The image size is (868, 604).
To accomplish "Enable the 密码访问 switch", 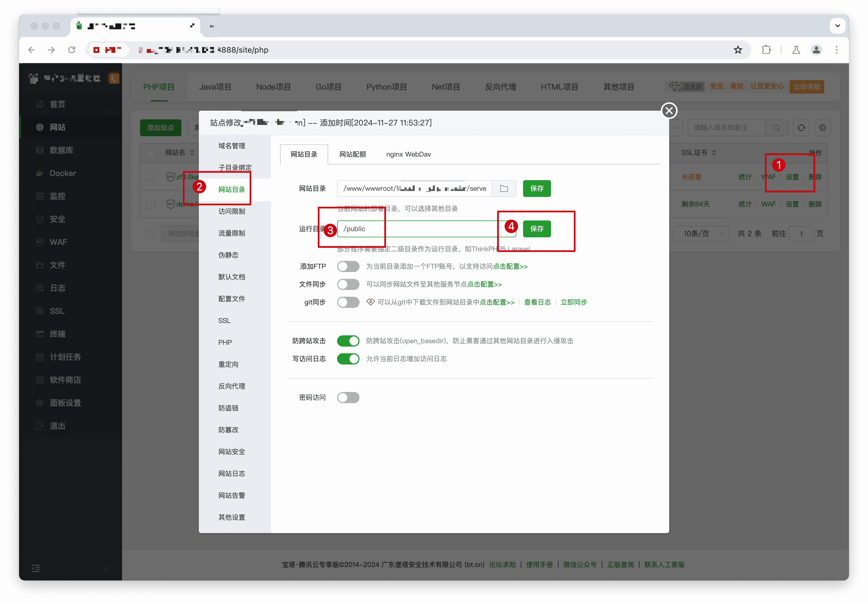I will point(348,398).
